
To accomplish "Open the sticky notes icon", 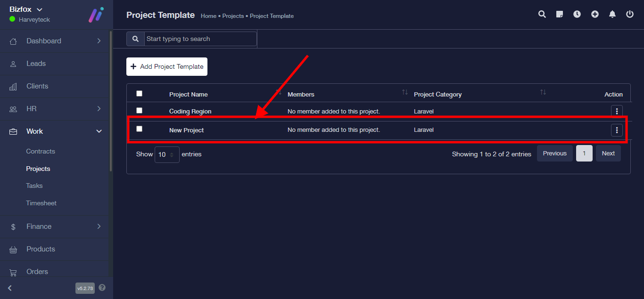I will tap(560, 14).
